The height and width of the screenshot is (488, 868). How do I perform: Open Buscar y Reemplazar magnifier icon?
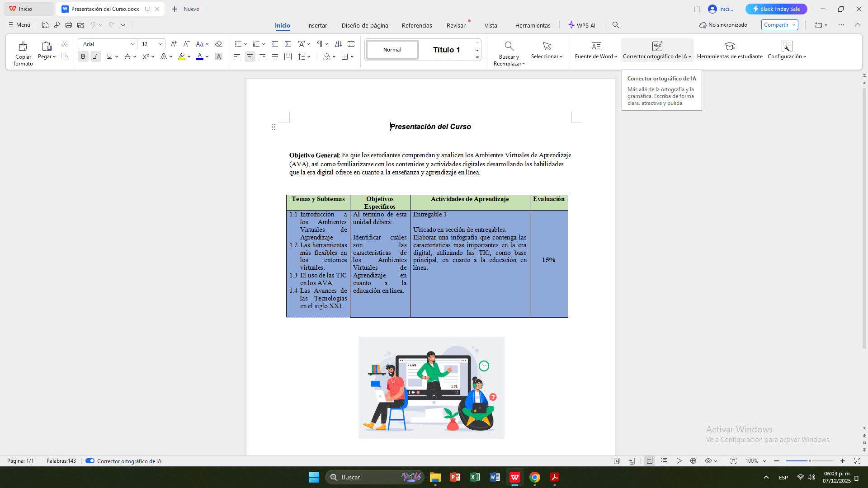[509, 46]
